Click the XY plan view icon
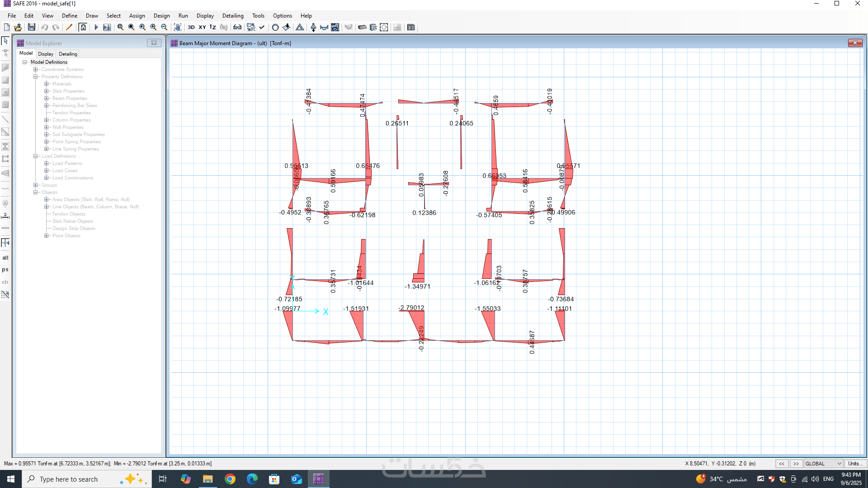This screenshot has height=488, width=868. coord(202,27)
